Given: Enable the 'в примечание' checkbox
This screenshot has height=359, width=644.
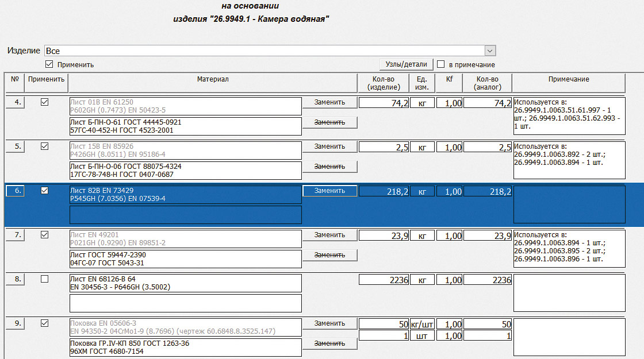Looking at the screenshot, I should (441, 64).
